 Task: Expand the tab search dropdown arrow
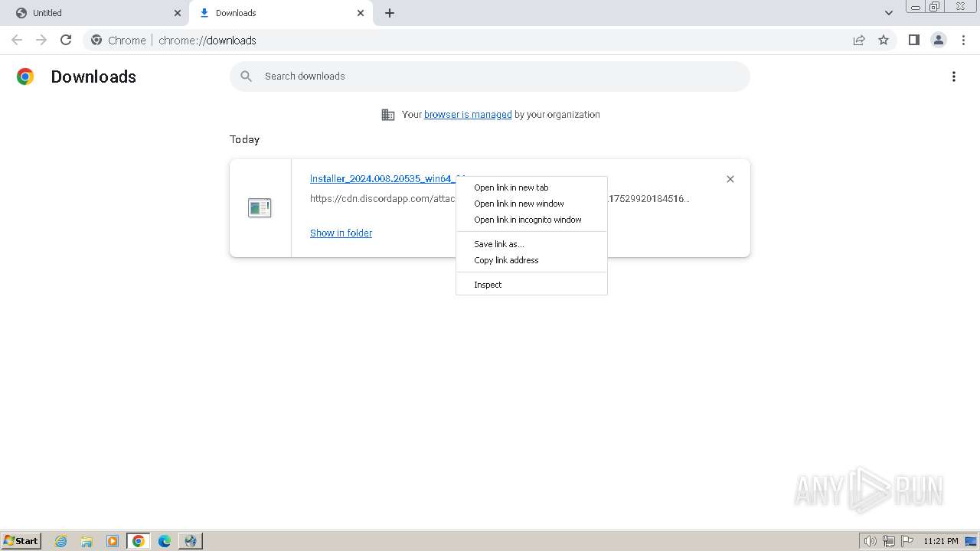(889, 13)
